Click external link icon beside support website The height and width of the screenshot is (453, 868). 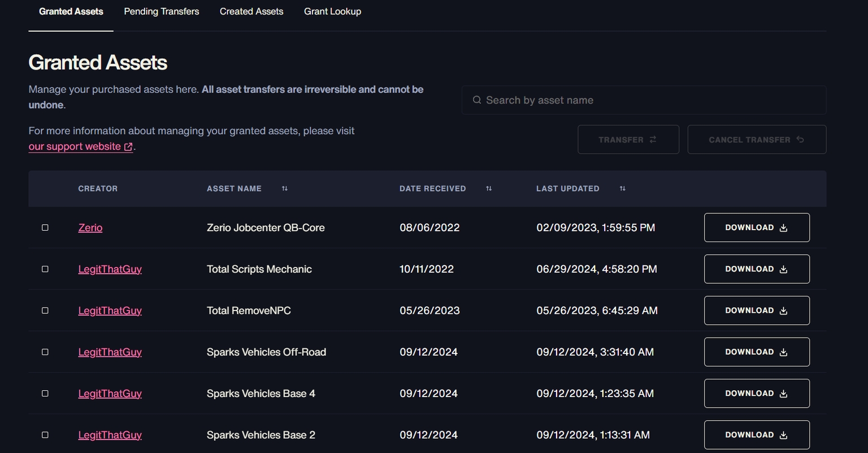[128, 146]
